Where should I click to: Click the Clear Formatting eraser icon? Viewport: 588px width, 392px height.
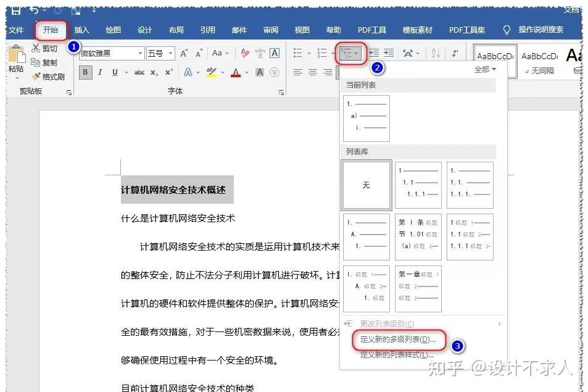[x=245, y=53]
